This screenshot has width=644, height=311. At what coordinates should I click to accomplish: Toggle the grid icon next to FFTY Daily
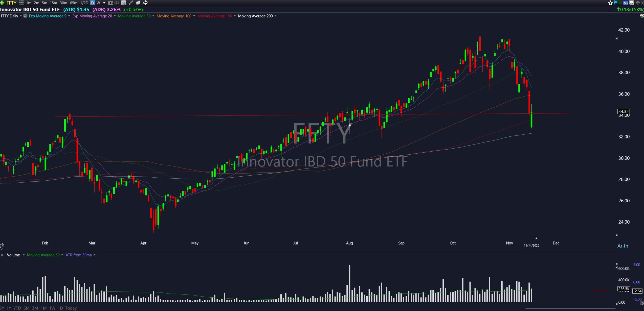25,16
